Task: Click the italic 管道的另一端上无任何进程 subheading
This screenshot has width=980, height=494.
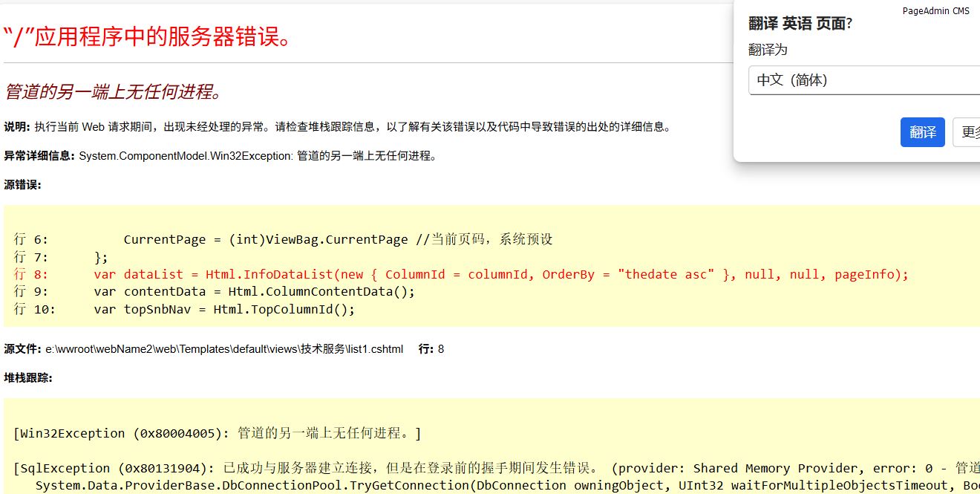Action: coord(113,92)
